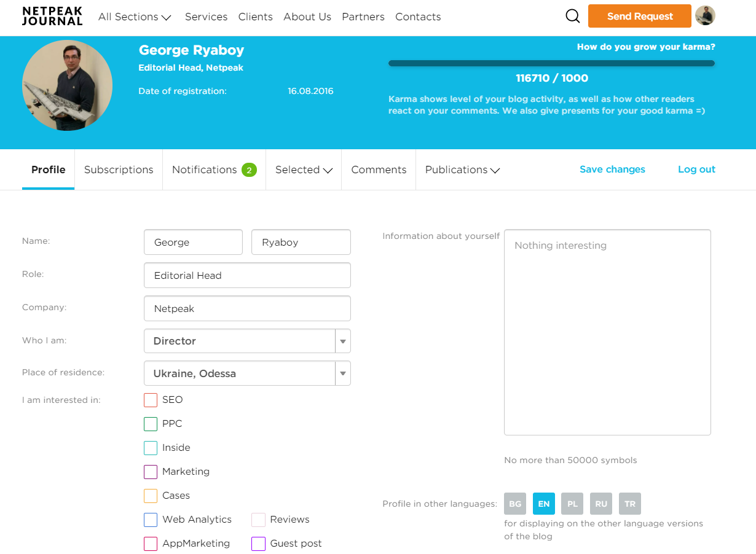Screen dimensions: 756x554
Task: Edit the Role field Editorial Head
Action: coord(247,275)
